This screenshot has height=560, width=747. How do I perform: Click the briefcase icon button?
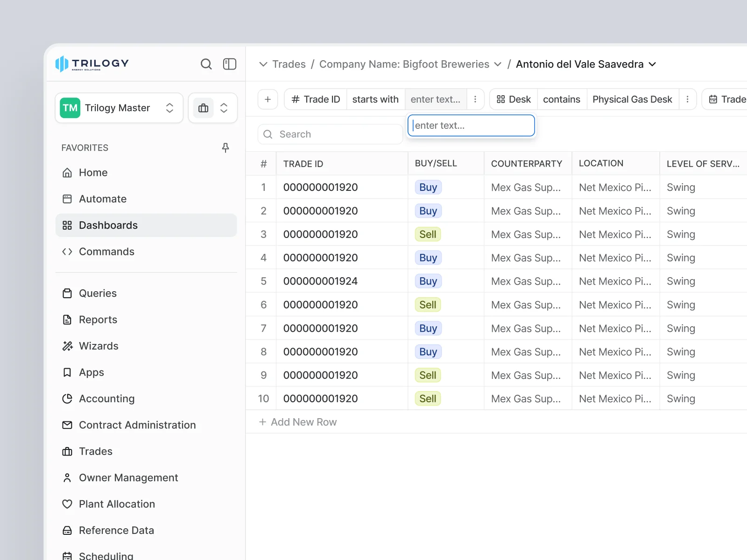click(204, 108)
